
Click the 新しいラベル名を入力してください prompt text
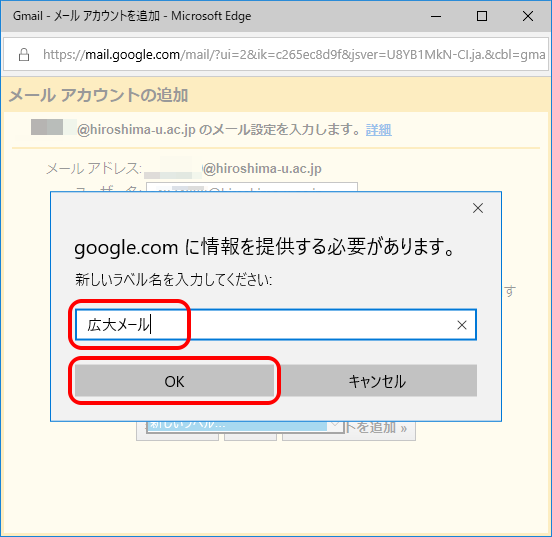click(x=173, y=280)
